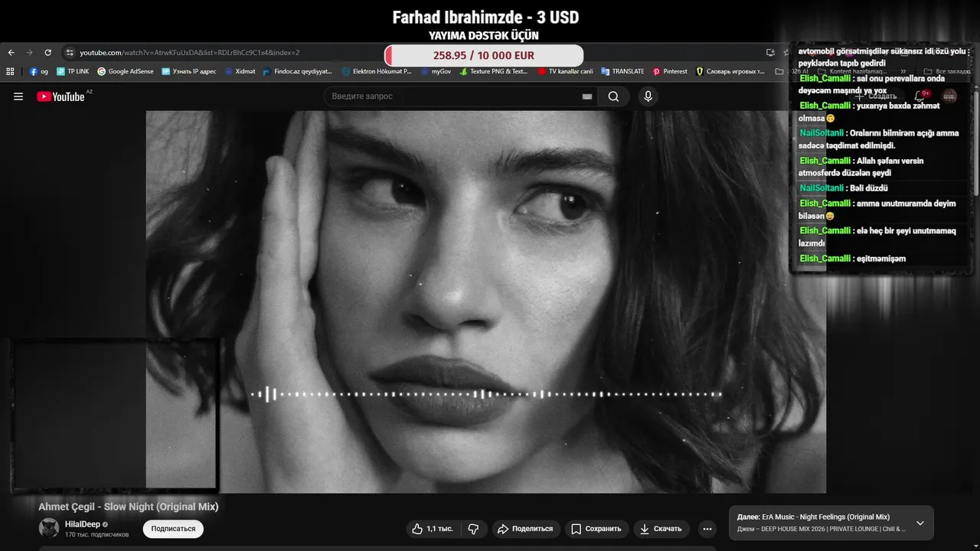Image resolution: width=980 pixels, height=551 pixels.
Task: Click the video player image area
Action: pos(486,302)
